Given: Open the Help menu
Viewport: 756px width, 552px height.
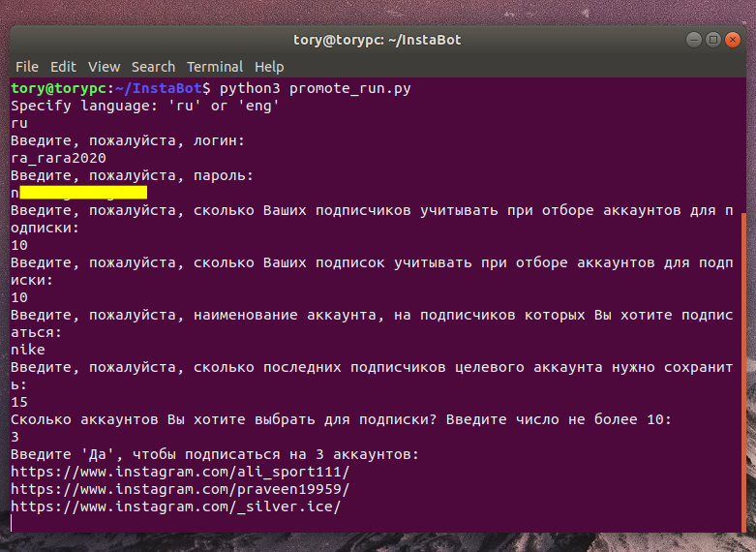Looking at the screenshot, I should click(269, 67).
